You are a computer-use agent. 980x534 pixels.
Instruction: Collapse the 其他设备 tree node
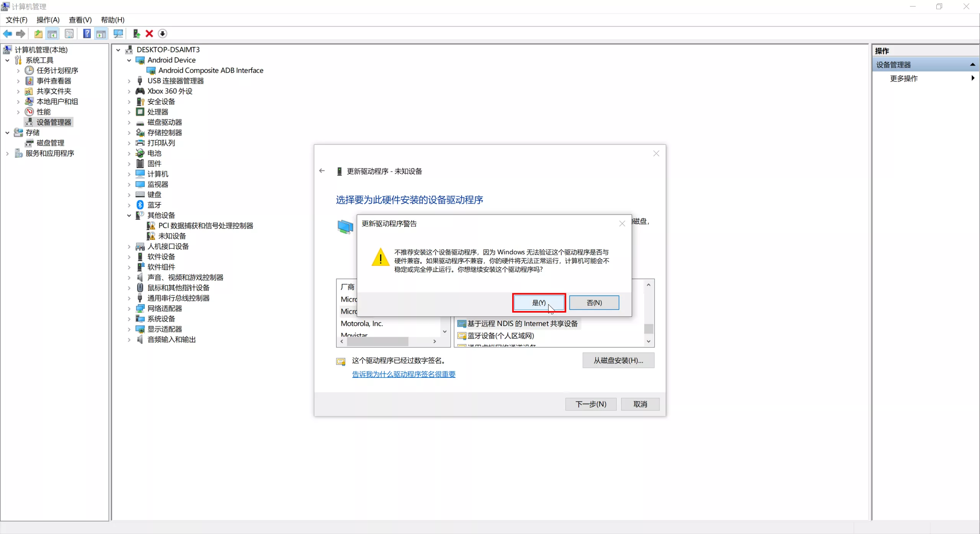coord(129,215)
